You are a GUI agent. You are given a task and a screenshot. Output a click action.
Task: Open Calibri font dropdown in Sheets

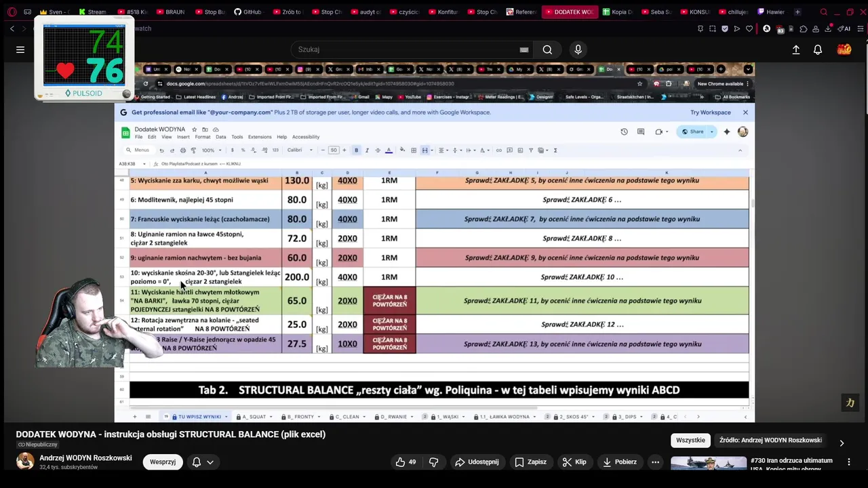point(300,150)
